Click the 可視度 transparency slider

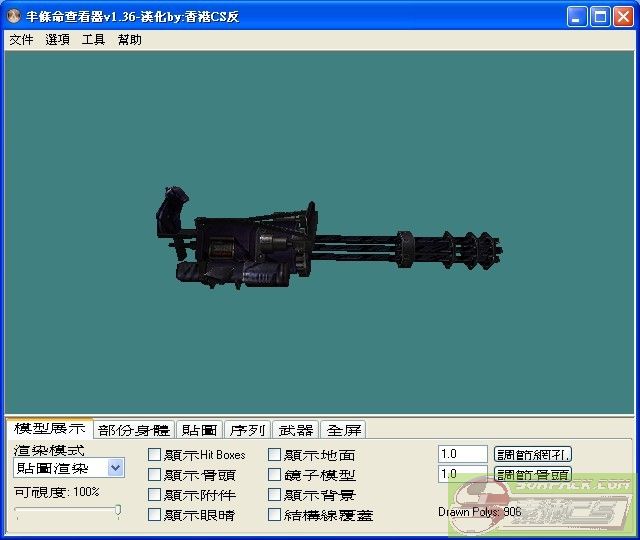pos(67,511)
